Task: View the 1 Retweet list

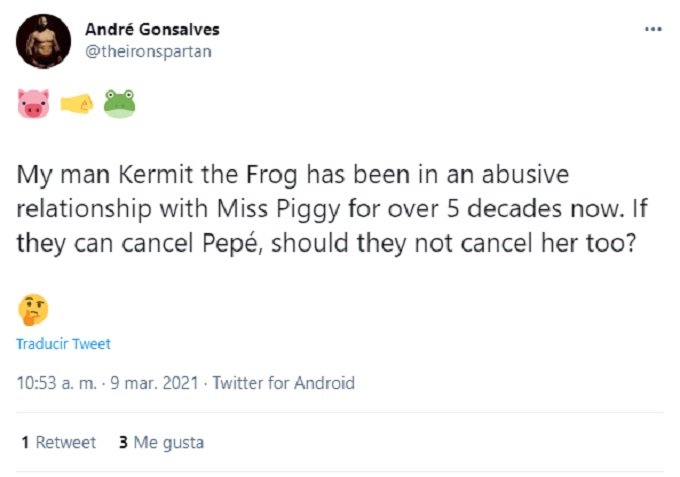Action: tap(58, 442)
